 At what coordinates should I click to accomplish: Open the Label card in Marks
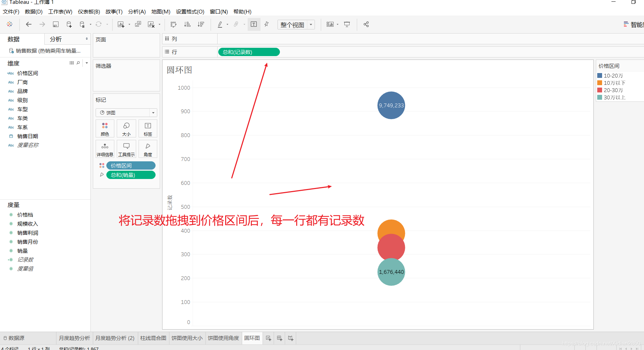[x=148, y=129]
